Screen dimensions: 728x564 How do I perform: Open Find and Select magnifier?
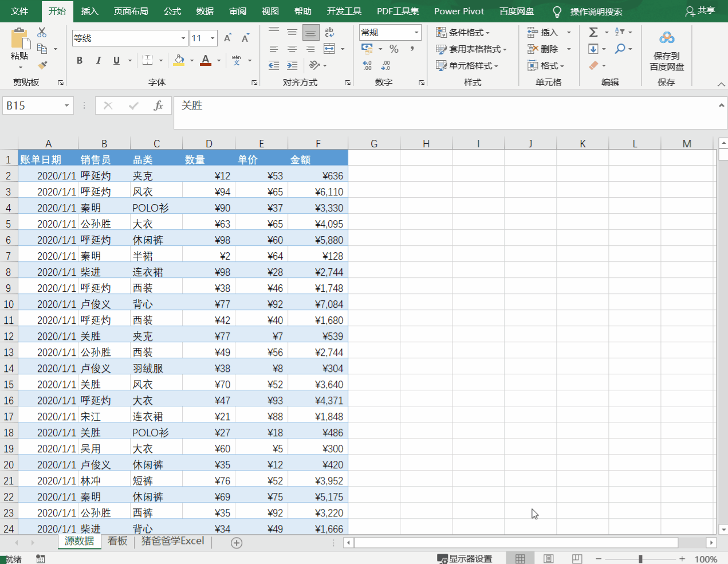pyautogui.click(x=620, y=49)
